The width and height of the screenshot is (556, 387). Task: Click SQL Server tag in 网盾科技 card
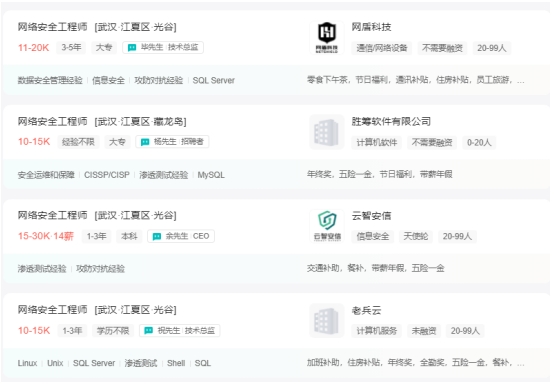click(x=213, y=81)
